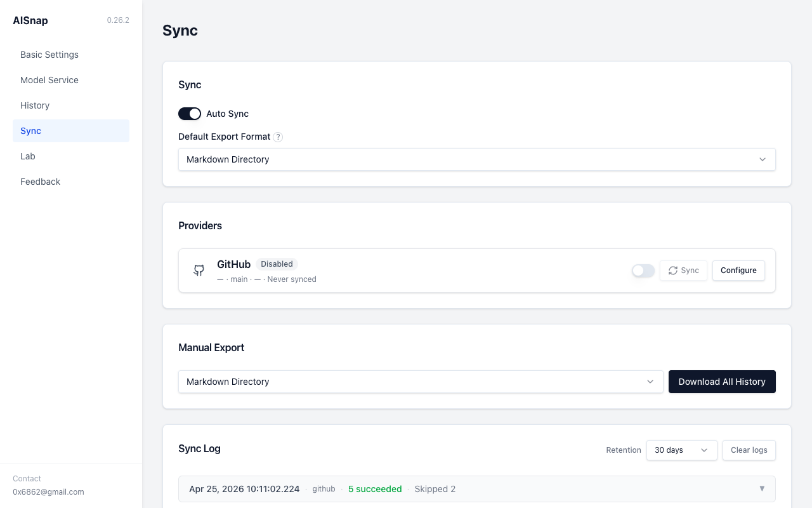Viewport: 812px width, 508px height.
Task: Click the help icon beside Default Export Format
Action: click(x=278, y=137)
